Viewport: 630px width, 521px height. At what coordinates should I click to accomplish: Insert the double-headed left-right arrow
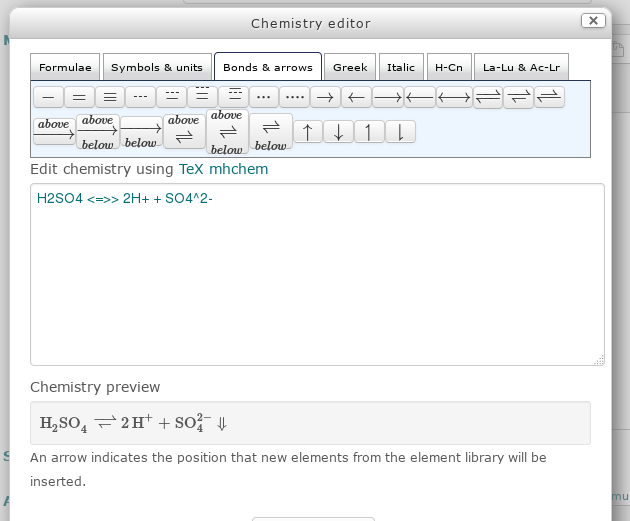[x=454, y=97]
